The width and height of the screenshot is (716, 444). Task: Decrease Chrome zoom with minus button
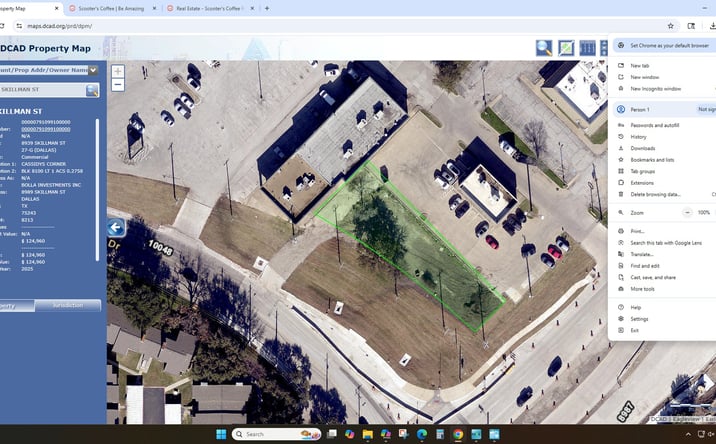[x=687, y=212]
